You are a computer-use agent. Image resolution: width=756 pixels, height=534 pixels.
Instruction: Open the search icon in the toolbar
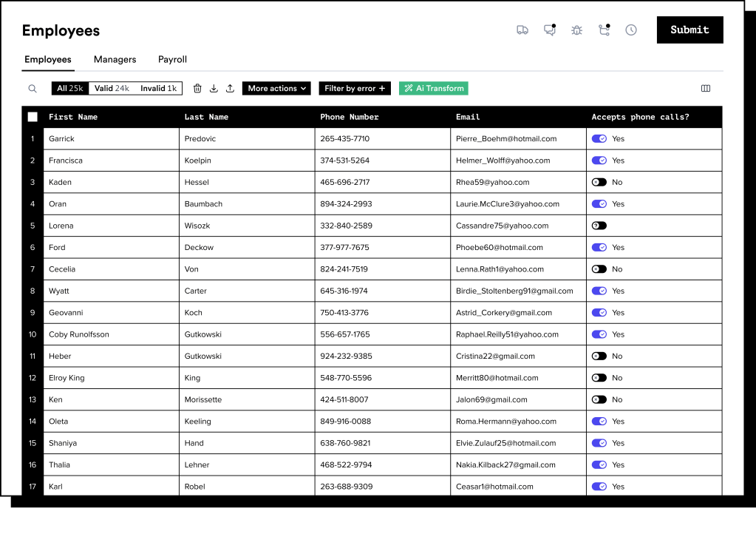[x=32, y=88]
